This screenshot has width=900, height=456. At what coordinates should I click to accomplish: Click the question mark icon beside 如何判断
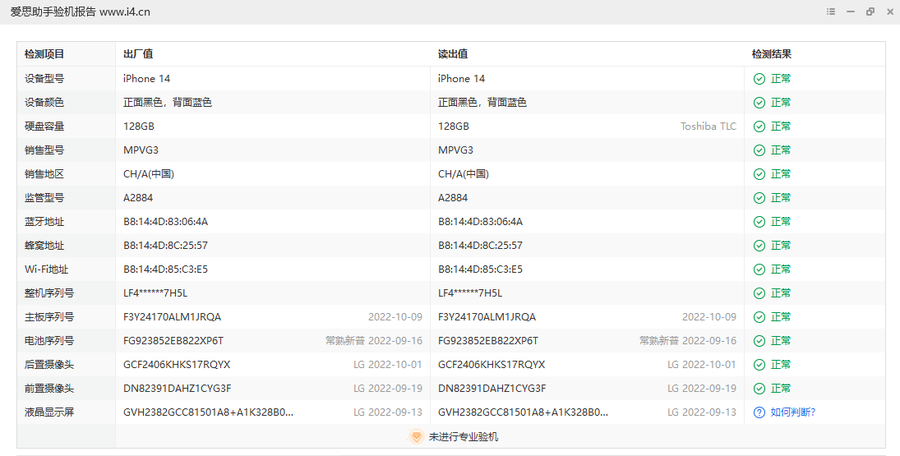click(759, 412)
